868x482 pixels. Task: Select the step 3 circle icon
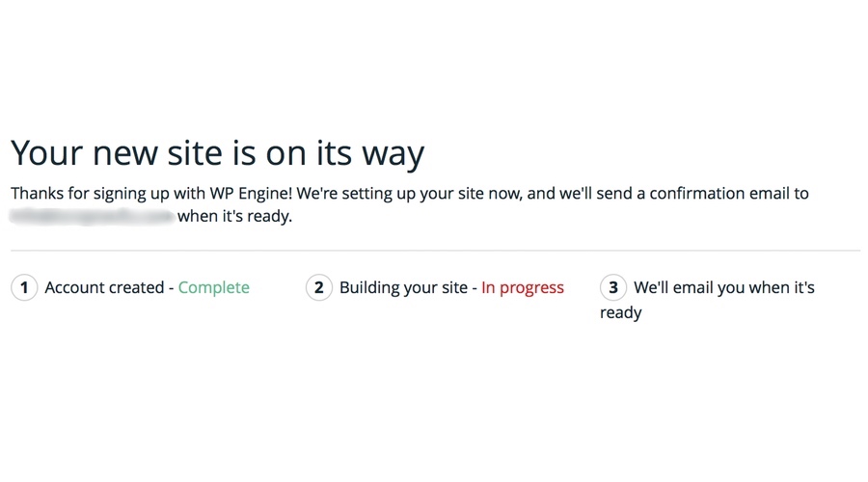[x=613, y=288]
